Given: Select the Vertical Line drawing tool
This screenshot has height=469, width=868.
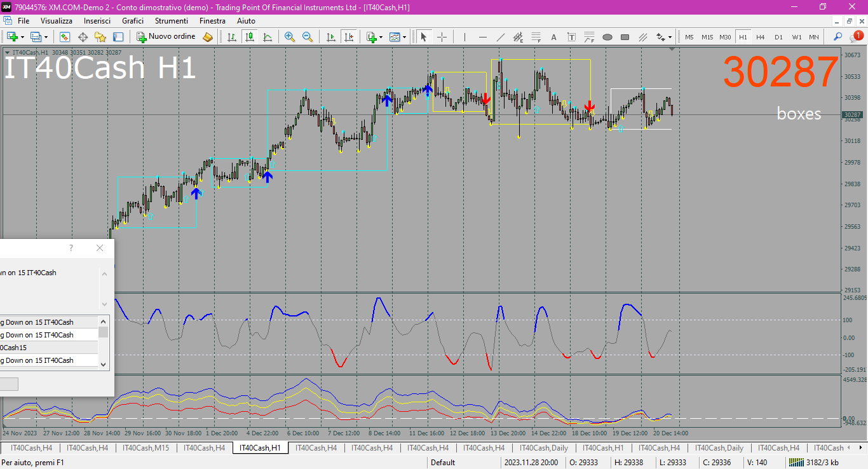Looking at the screenshot, I should click(x=465, y=37).
